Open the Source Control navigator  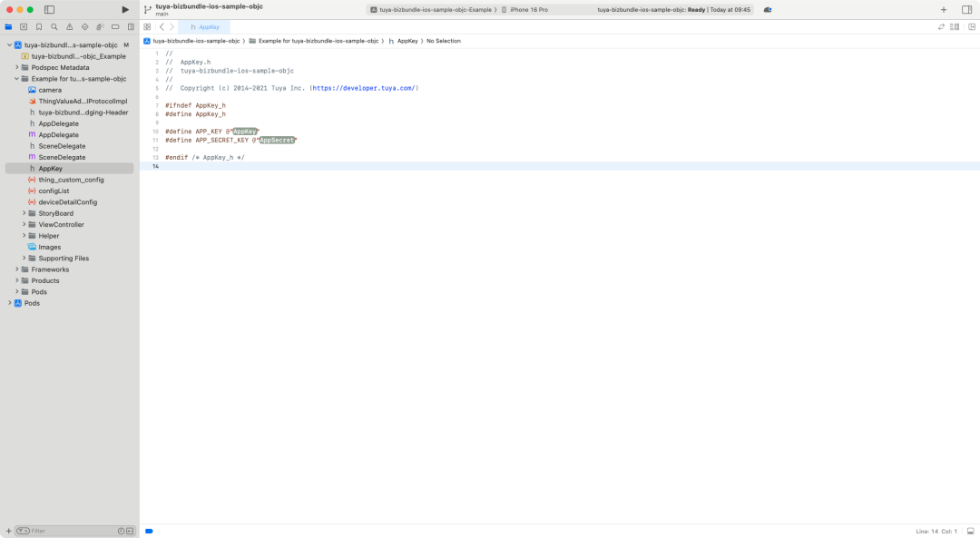pos(24,27)
